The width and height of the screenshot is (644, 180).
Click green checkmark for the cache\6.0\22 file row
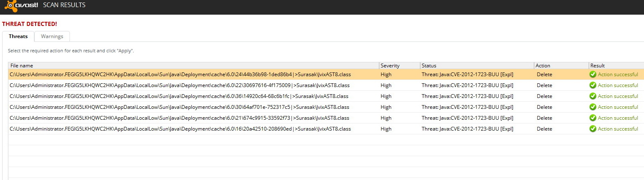(x=592, y=85)
